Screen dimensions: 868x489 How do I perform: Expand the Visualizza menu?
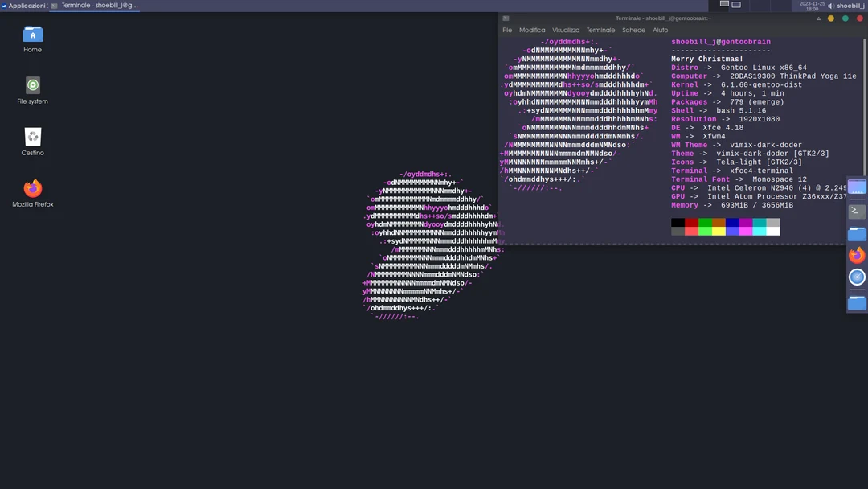(566, 30)
